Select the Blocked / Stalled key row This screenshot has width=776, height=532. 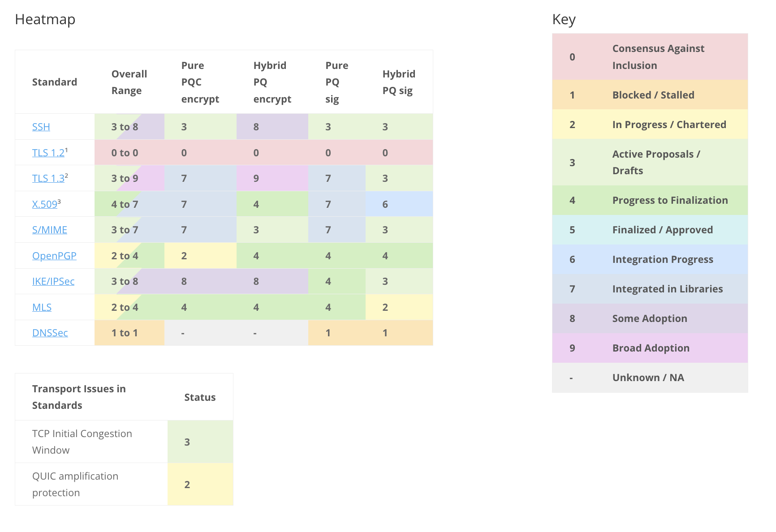[650, 95]
